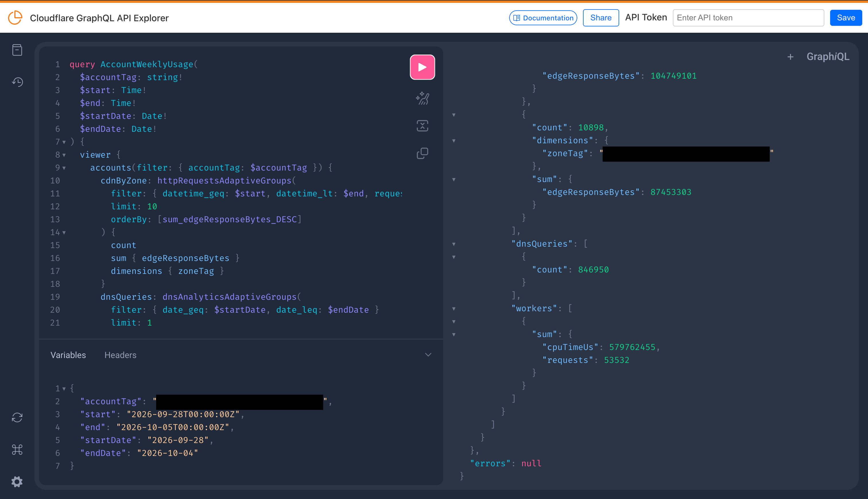This screenshot has width=868, height=499.
Task: Switch to the Headers tab
Action: 120,355
